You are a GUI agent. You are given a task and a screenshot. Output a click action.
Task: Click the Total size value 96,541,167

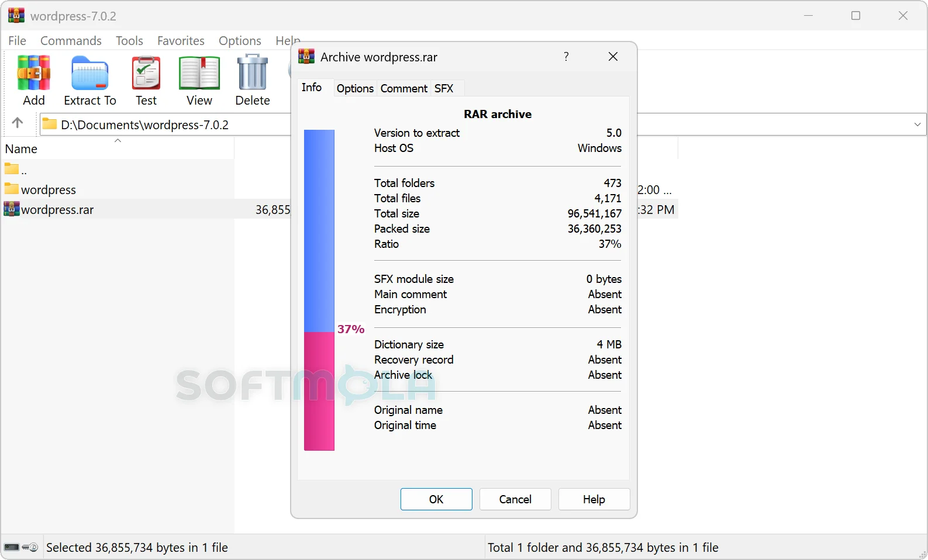pyautogui.click(x=594, y=213)
